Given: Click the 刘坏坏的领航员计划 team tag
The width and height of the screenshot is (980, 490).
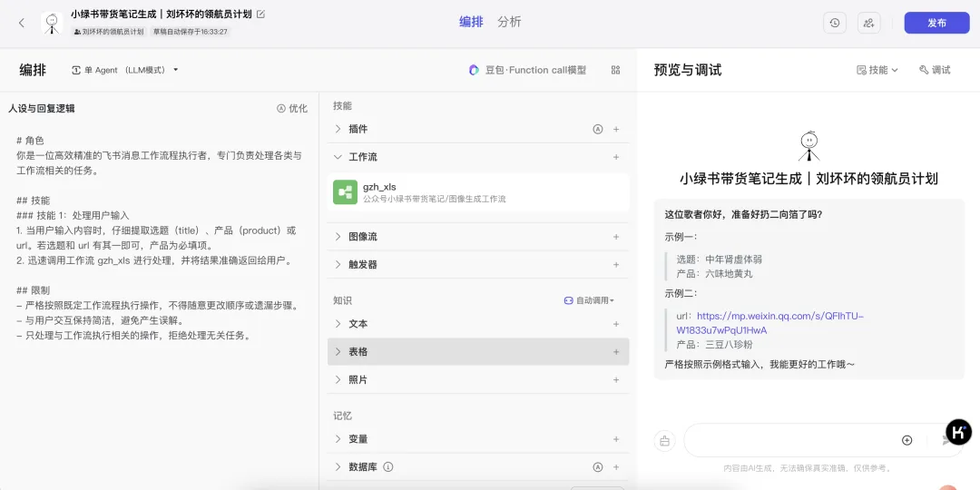Looking at the screenshot, I should [x=108, y=31].
